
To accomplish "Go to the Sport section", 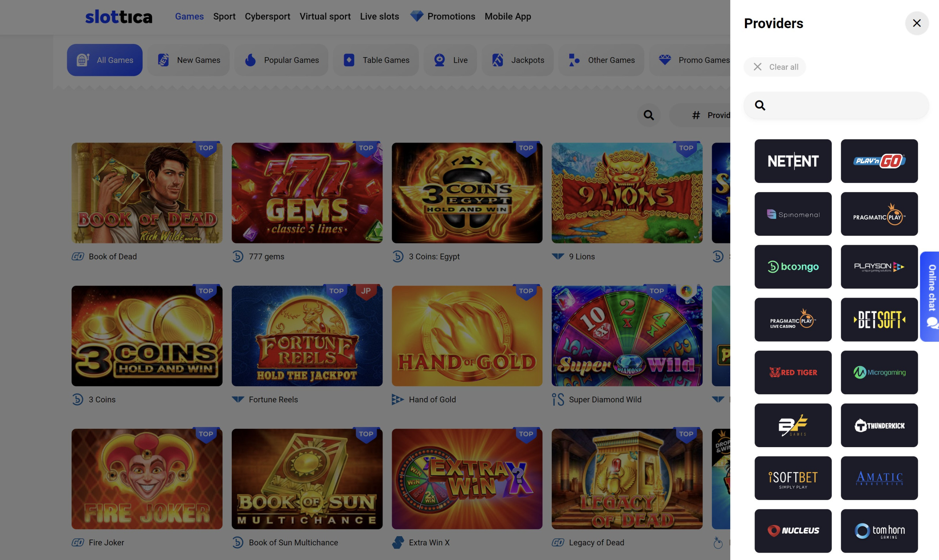I will coord(224,16).
